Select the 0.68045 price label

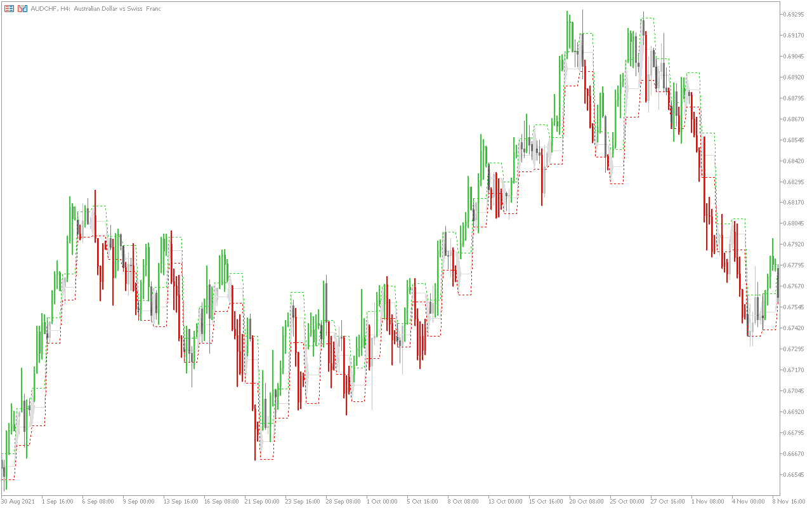(x=795, y=223)
